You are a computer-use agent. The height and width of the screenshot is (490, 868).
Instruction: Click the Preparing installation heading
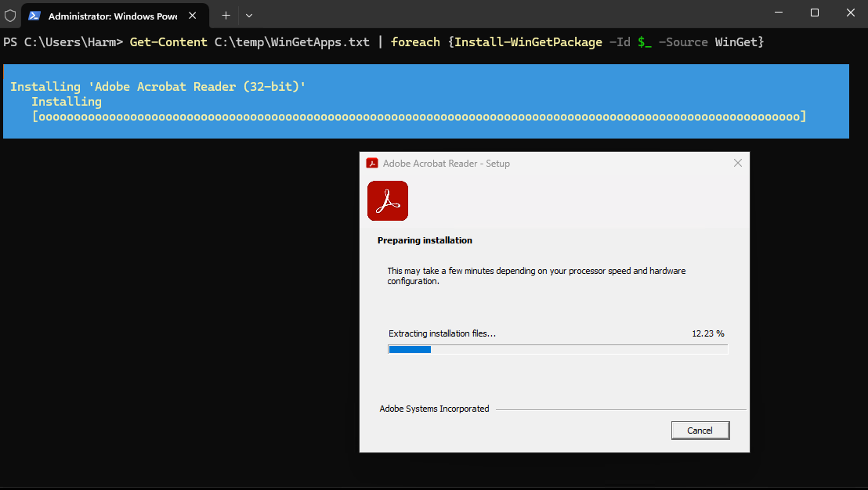coord(425,240)
